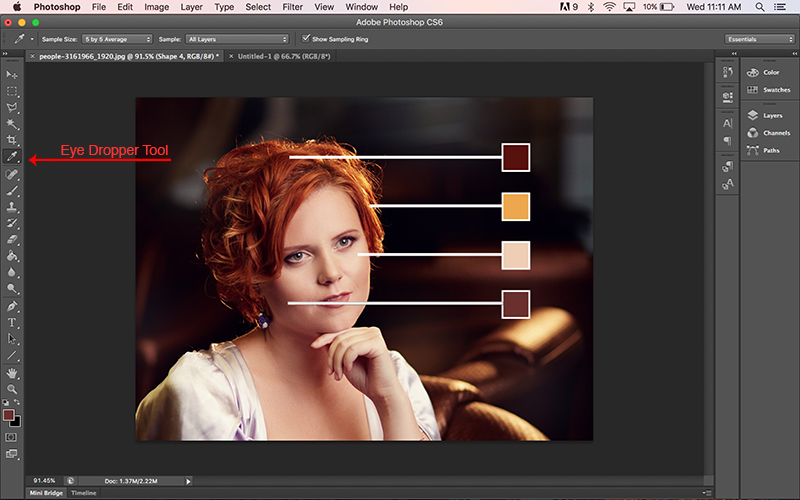Open the Character panel icon
The height and width of the screenshot is (500, 800).
click(x=727, y=123)
